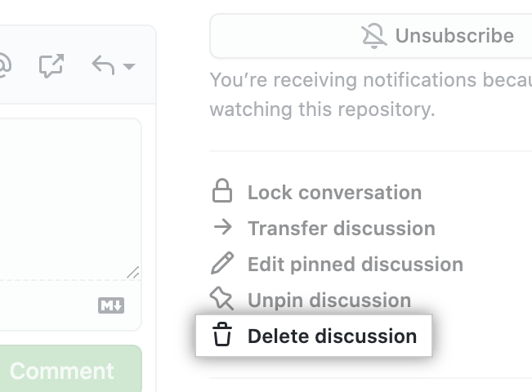Screen dimensions: 532x392
Task: Click the padlock icon
Action: 222,190
